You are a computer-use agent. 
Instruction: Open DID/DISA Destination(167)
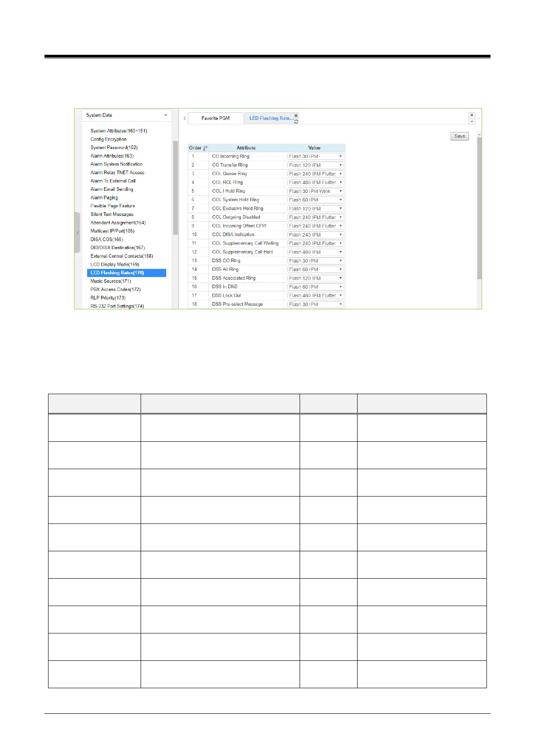(x=118, y=247)
